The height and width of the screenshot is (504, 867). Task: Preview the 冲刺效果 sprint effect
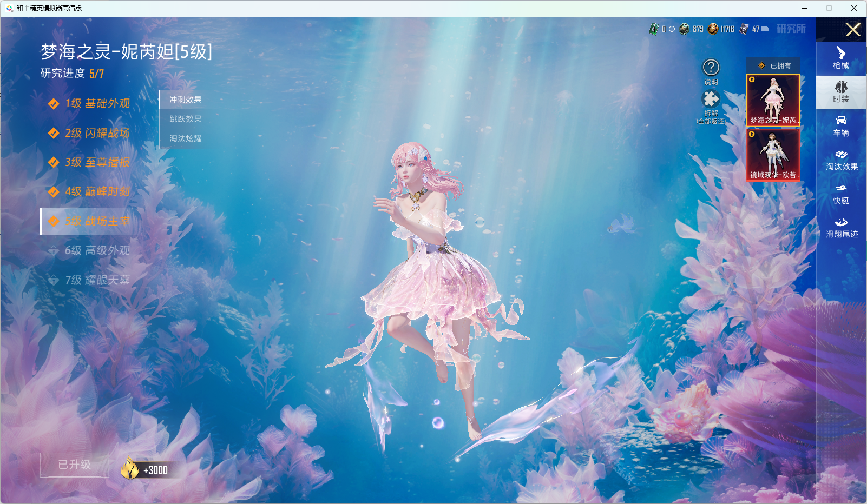(x=186, y=100)
